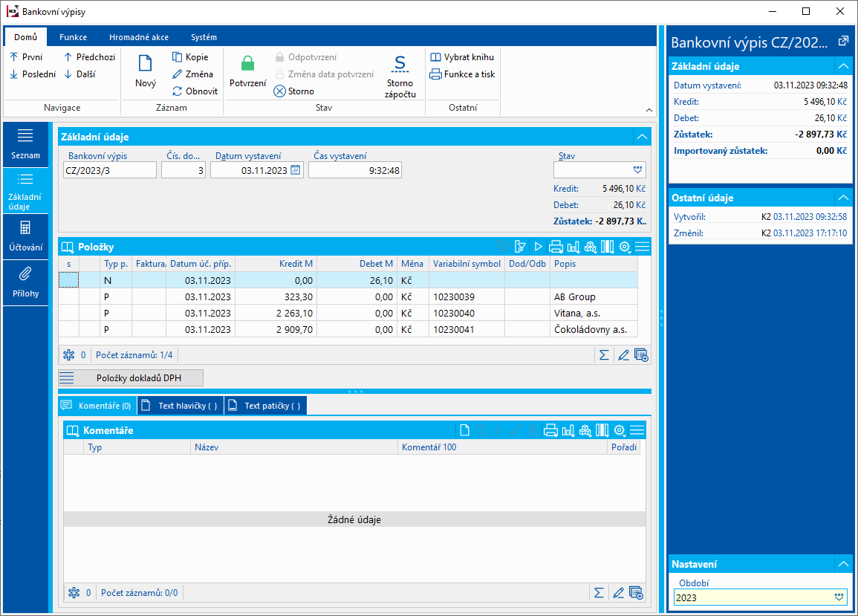Select the row marker cell of first item
Image resolution: width=858 pixels, height=616 pixels.
coord(68,280)
